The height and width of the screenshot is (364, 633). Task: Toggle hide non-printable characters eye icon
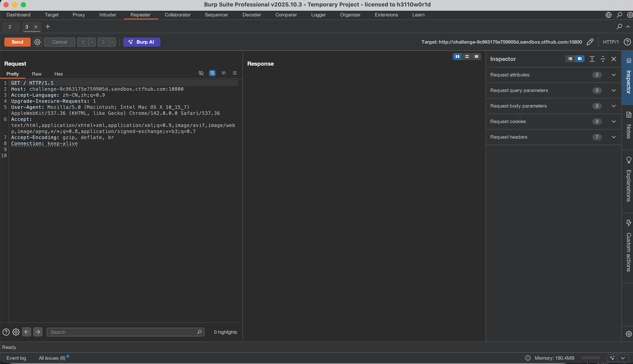(201, 73)
